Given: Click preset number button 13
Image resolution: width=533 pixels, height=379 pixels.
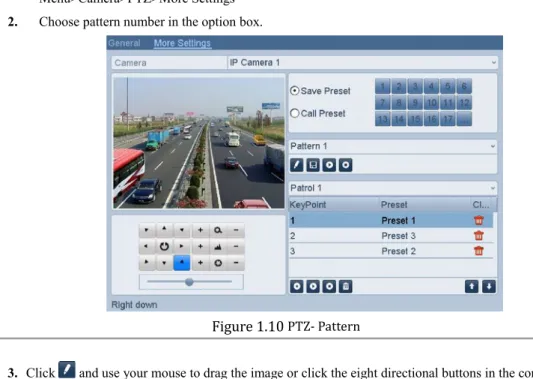Looking at the screenshot, I should pos(383,119).
